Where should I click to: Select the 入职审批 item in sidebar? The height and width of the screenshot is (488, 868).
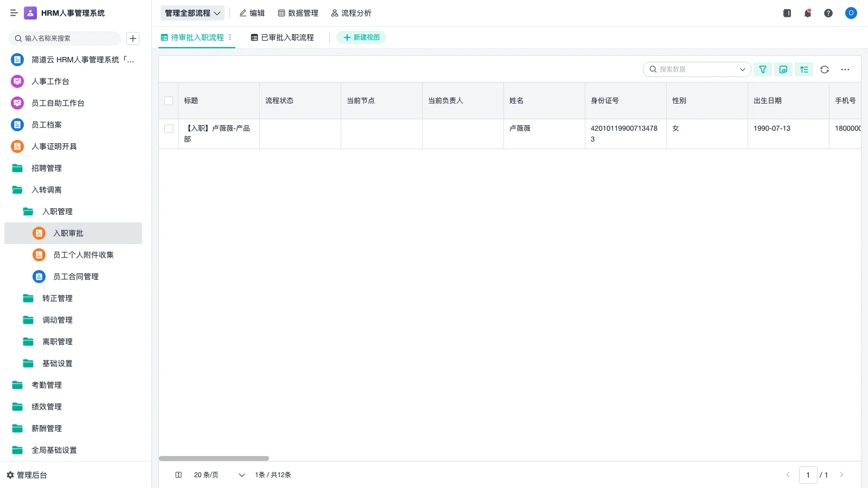tap(68, 233)
